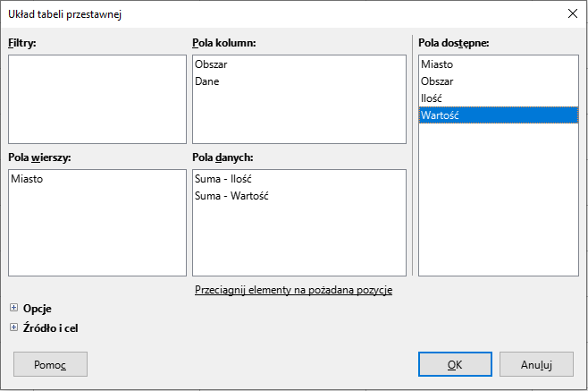Click blank space below Suma - Wartość
Image resolution: width=588 pixels, height=391 pixels.
click(298, 237)
